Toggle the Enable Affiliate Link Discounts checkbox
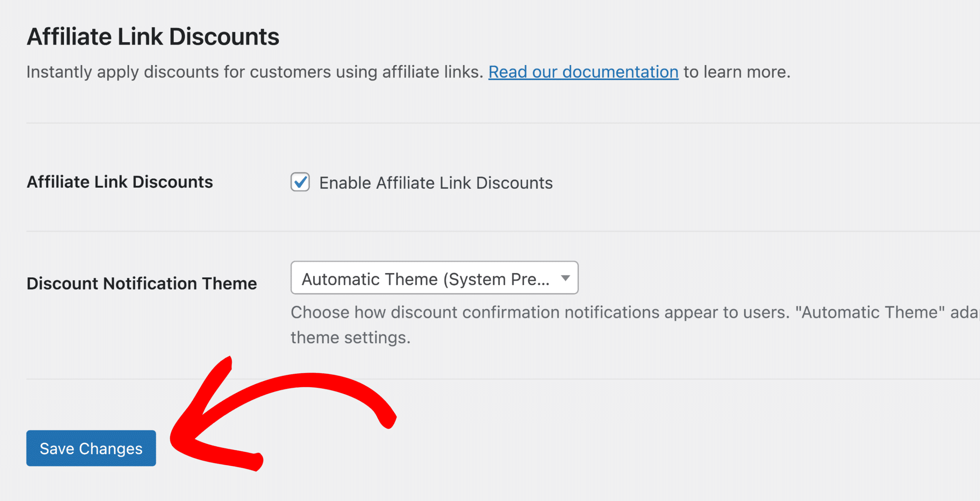The image size is (980, 501). click(x=300, y=182)
